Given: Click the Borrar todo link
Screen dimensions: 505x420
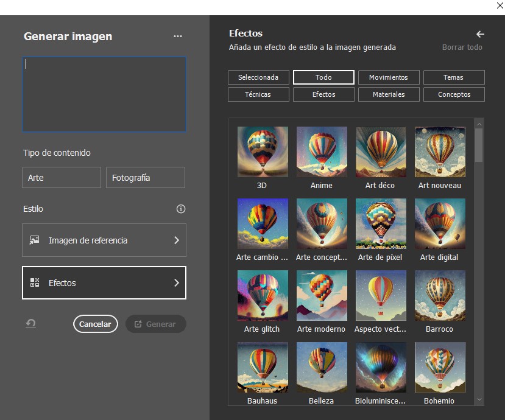Looking at the screenshot, I should (462, 47).
